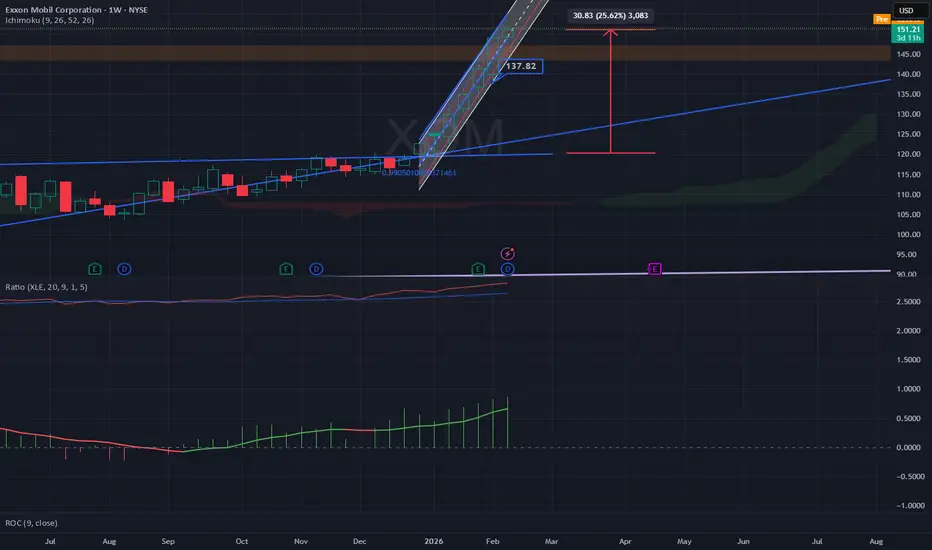Viewport: 932px width, 550px height.
Task: Open the Ratio (XLE, 20, 9, 1, 5) indicator legend
Action: 46,287
